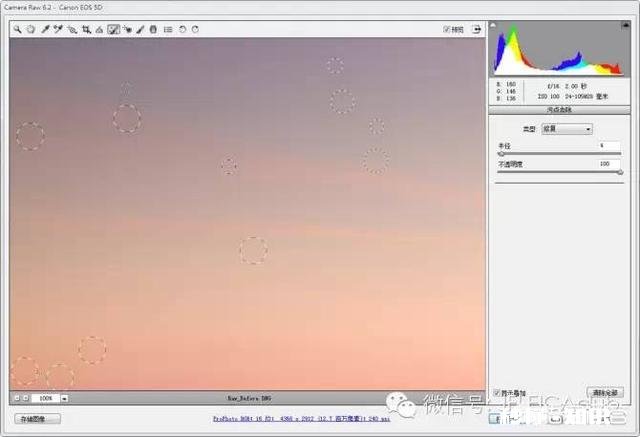Activate the Targeted Adjustment tool

pos(72,29)
